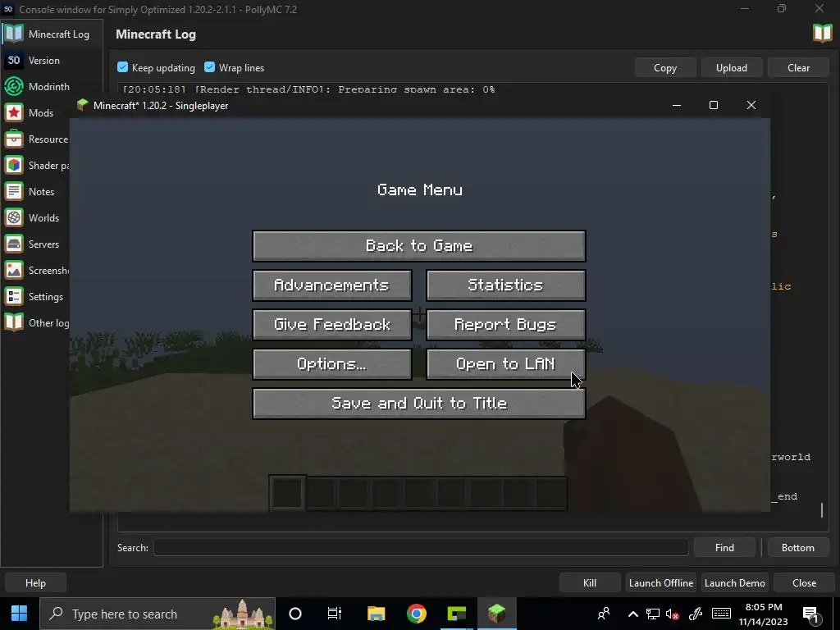Open taskbar clock showing 8:05 PM
Screen dimensions: 840x630
[764, 614]
